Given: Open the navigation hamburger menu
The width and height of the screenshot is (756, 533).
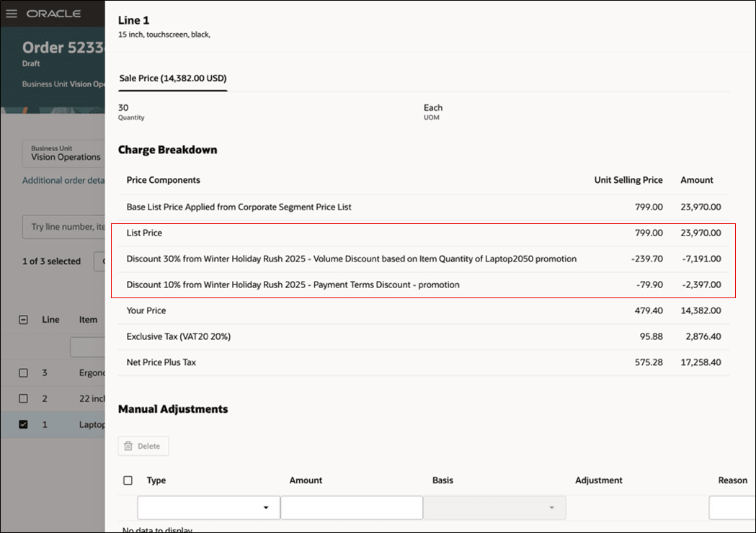Looking at the screenshot, I should pyautogui.click(x=12, y=13).
